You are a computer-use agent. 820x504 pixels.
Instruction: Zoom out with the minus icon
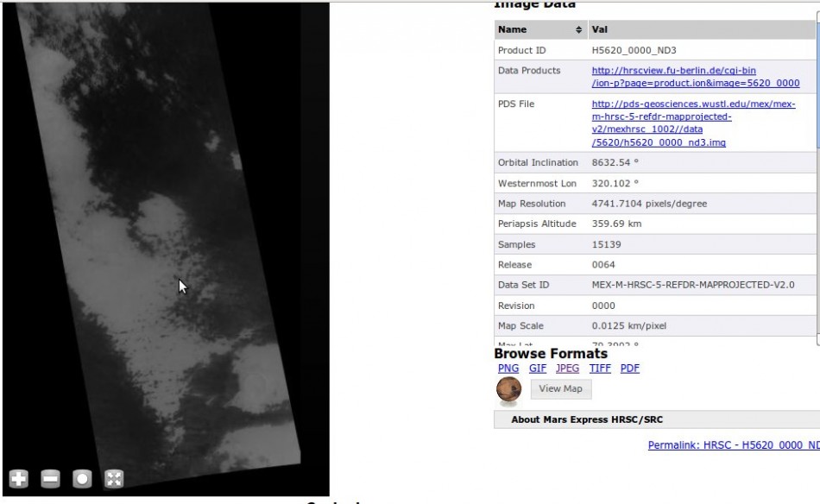pyautogui.click(x=51, y=479)
